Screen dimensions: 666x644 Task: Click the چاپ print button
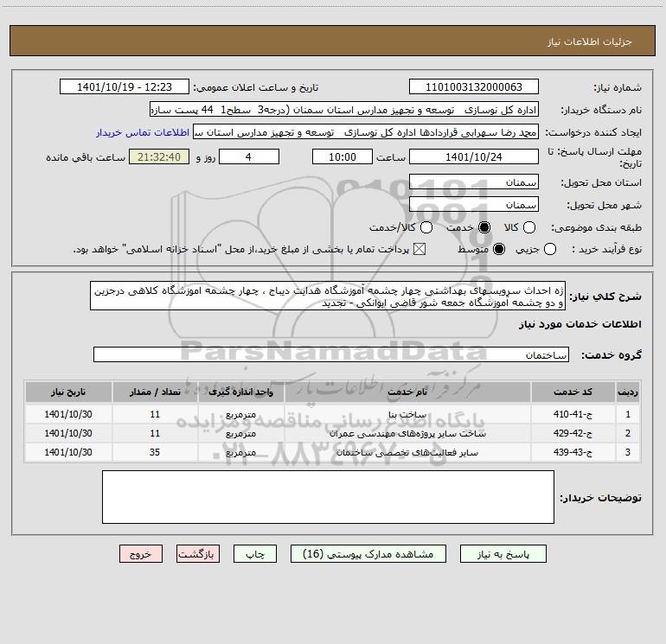(x=255, y=554)
